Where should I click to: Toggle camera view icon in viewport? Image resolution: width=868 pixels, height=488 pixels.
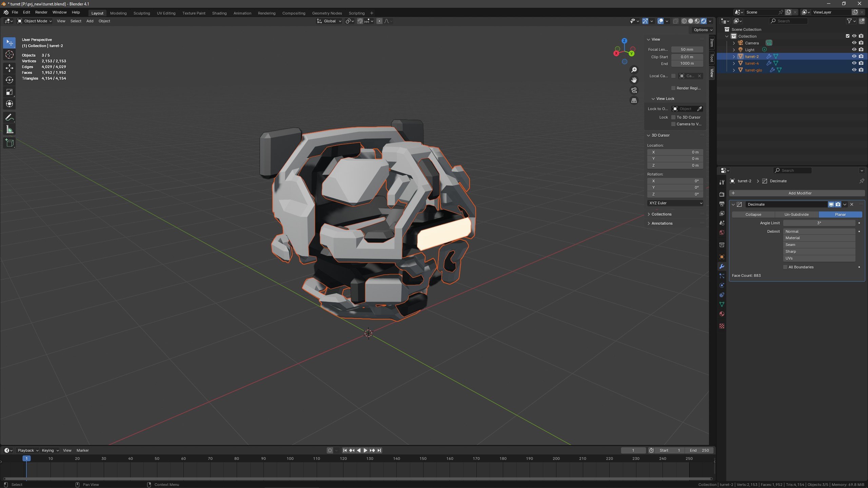tap(634, 90)
